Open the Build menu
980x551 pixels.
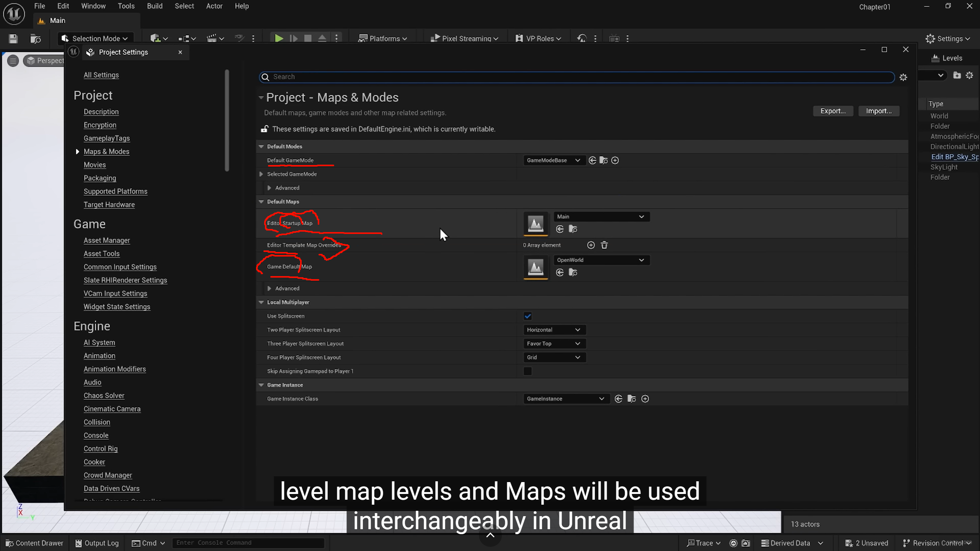155,6
